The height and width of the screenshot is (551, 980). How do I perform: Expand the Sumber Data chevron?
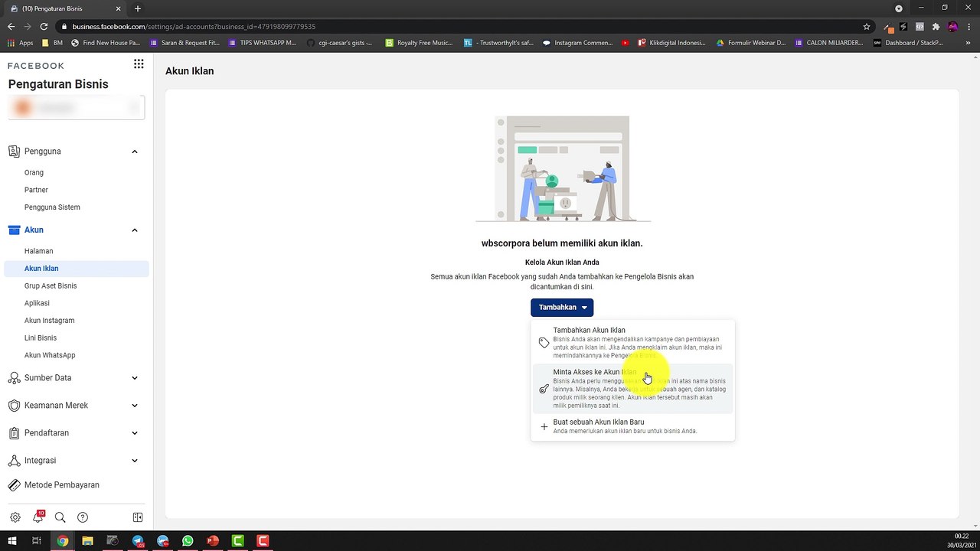click(135, 378)
